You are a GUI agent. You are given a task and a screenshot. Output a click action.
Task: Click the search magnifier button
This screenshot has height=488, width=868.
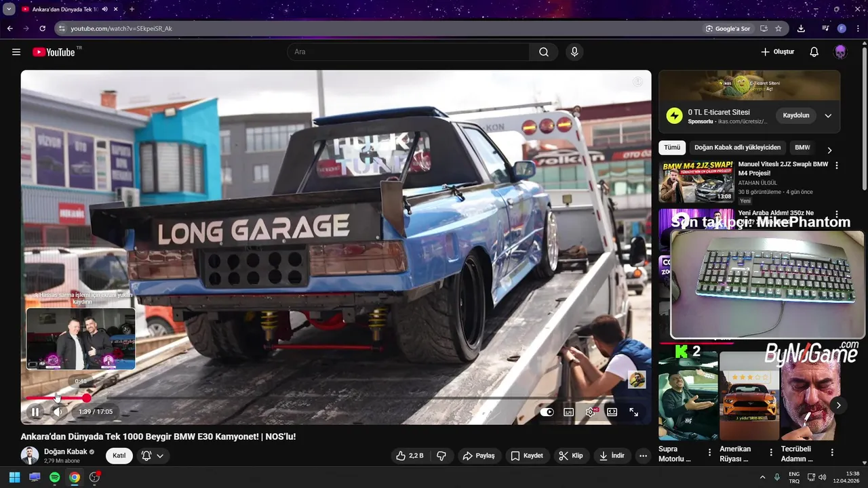pyautogui.click(x=544, y=52)
